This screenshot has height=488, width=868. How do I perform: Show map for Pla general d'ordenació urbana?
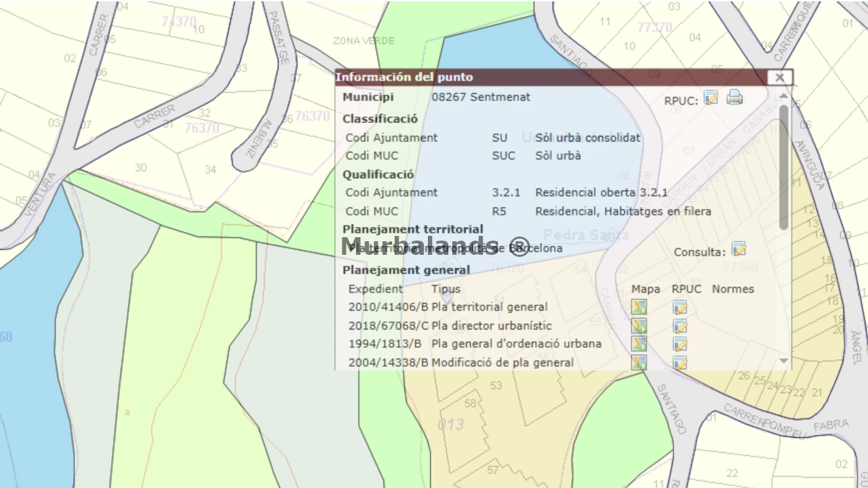639,344
